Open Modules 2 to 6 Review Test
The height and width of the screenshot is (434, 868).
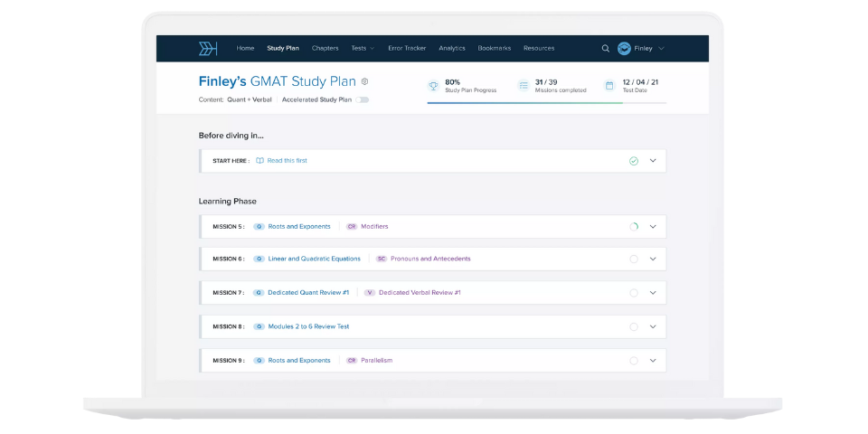(x=308, y=326)
